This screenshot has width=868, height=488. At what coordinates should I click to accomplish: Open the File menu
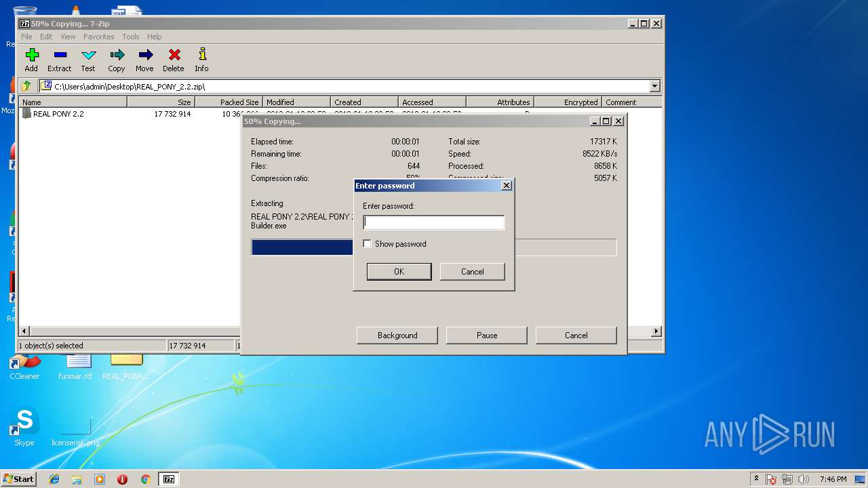point(26,37)
